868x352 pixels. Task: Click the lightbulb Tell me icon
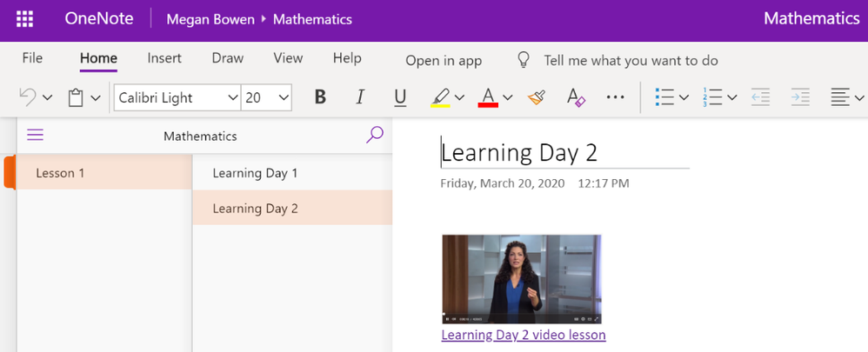[523, 60]
